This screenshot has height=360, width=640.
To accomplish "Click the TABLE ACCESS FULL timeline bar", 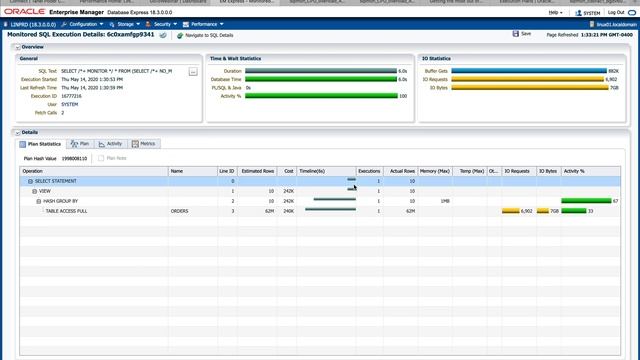I will click(331, 209).
